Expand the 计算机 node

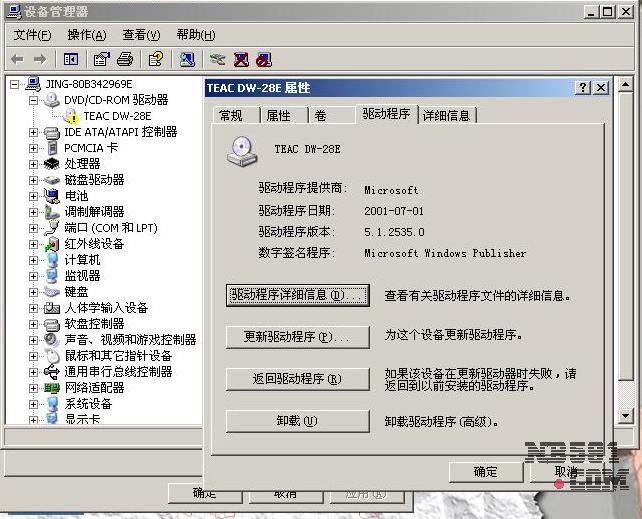pyautogui.click(x=34, y=260)
